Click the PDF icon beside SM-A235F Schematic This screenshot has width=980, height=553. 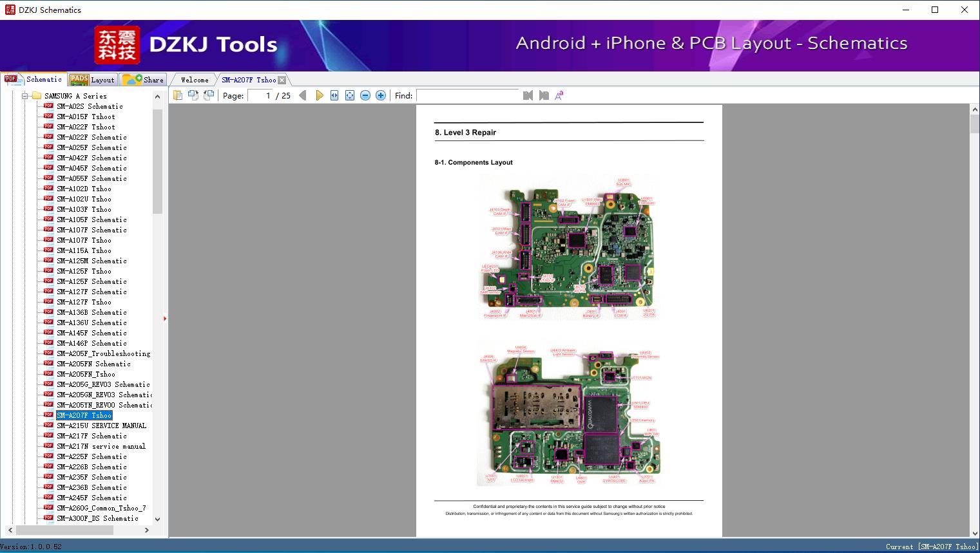[x=48, y=476]
